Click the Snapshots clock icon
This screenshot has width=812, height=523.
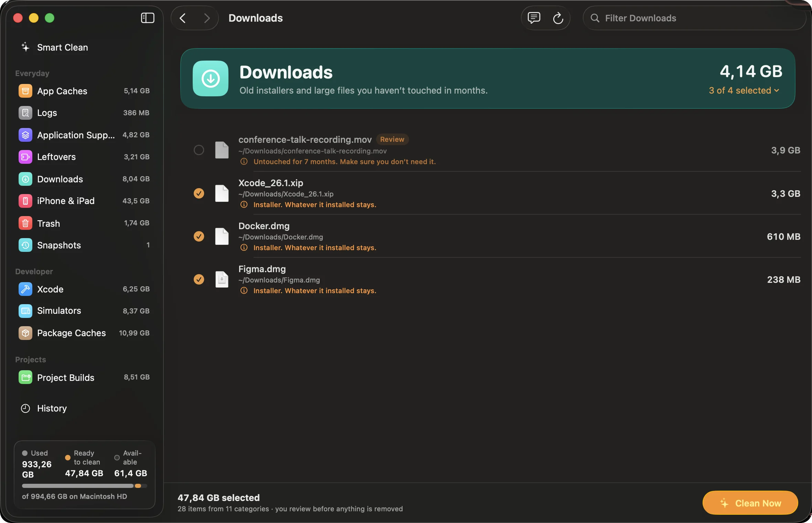tap(25, 245)
